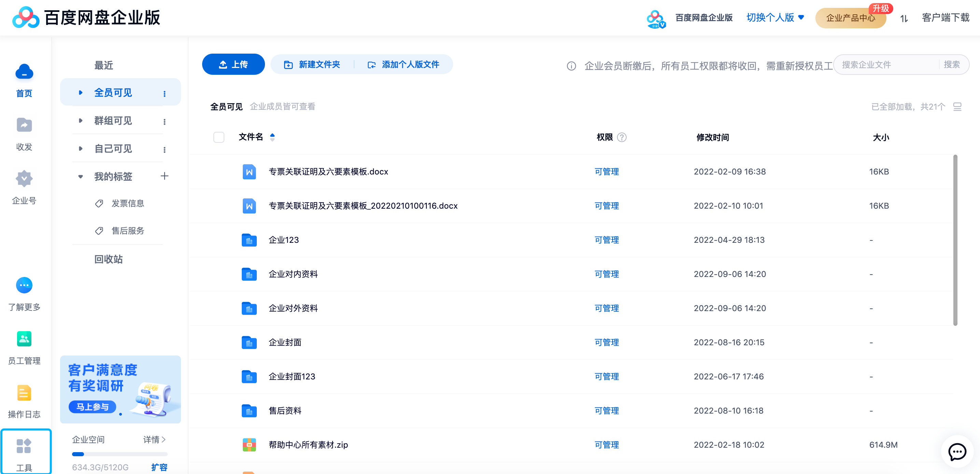Open more options for 自己可见
This screenshot has height=474, width=980.
tap(164, 150)
